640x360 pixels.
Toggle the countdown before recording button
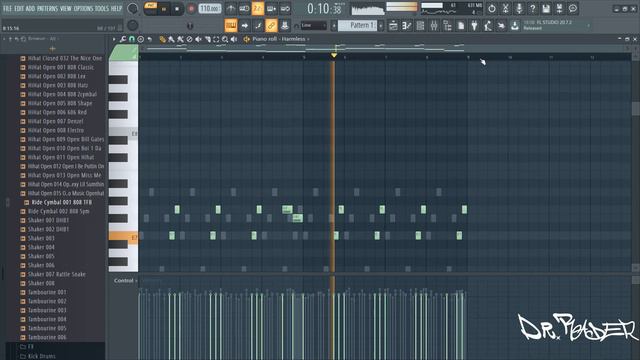[258, 9]
